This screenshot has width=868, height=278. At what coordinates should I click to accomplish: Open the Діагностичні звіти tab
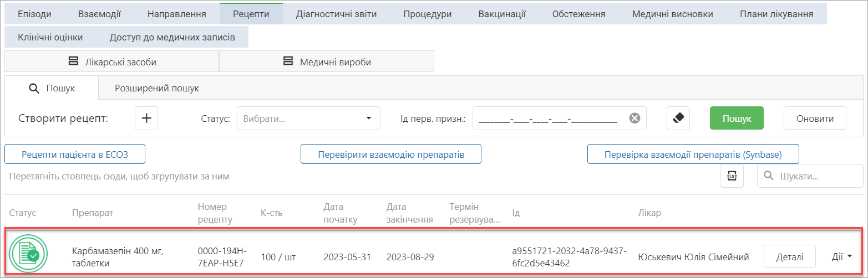[336, 14]
